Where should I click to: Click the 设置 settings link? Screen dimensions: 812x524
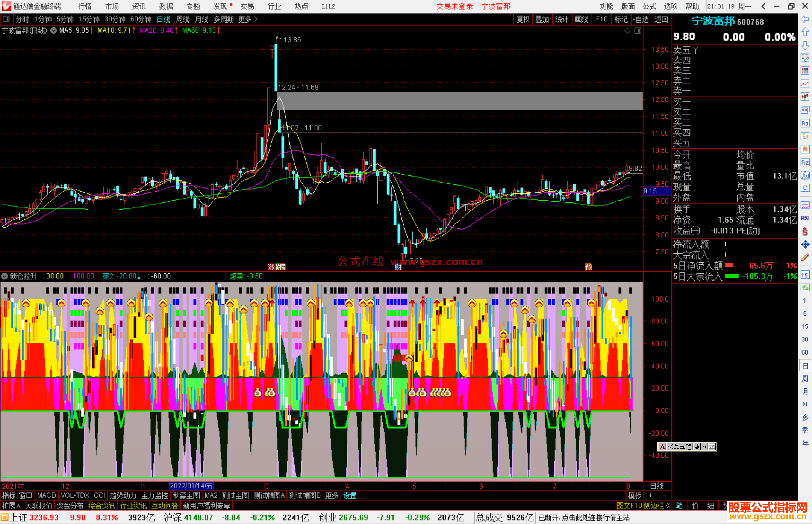click(350, 495)
